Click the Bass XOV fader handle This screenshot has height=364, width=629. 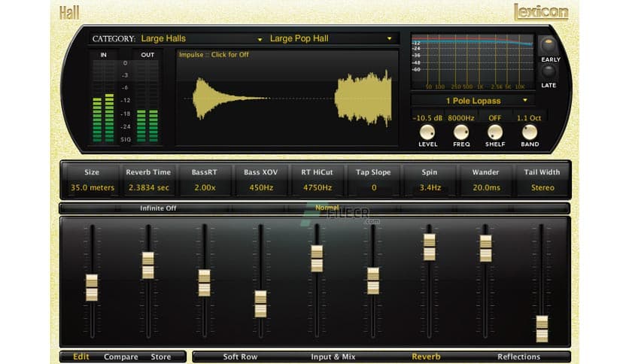point(260,304)
